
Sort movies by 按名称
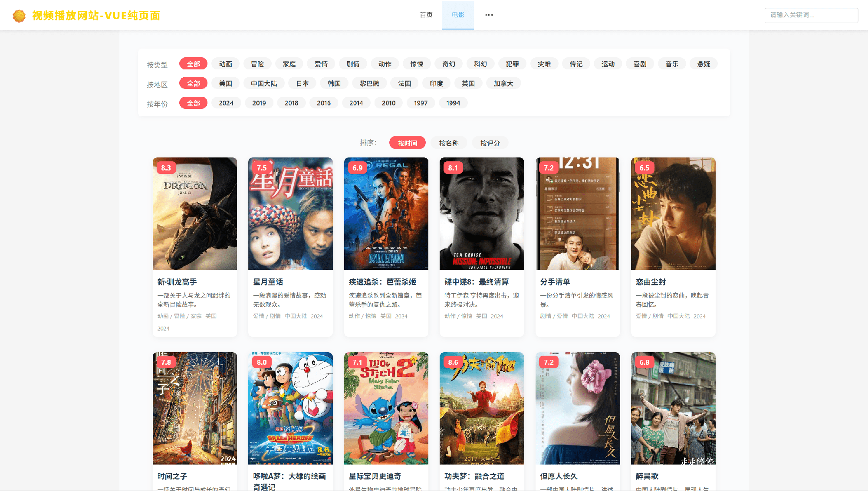point(449,143)
